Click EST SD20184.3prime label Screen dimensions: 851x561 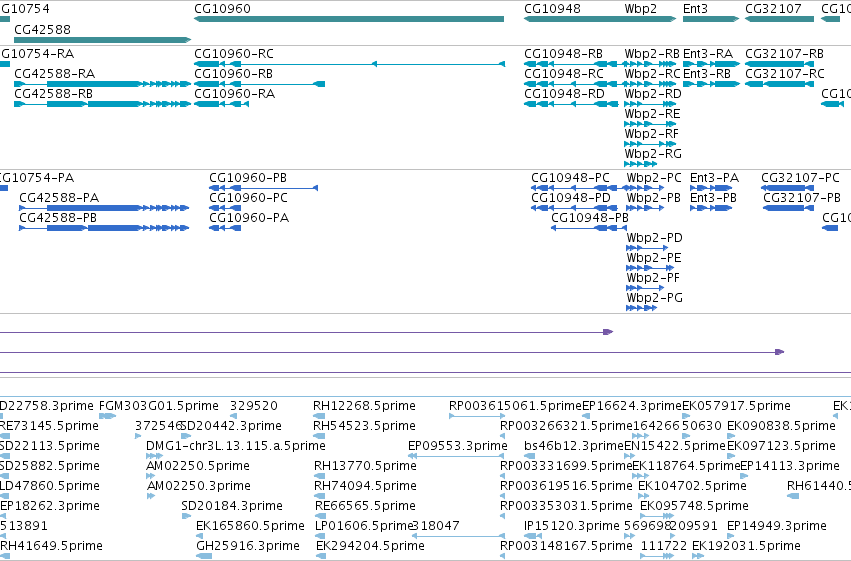(232, 506)
